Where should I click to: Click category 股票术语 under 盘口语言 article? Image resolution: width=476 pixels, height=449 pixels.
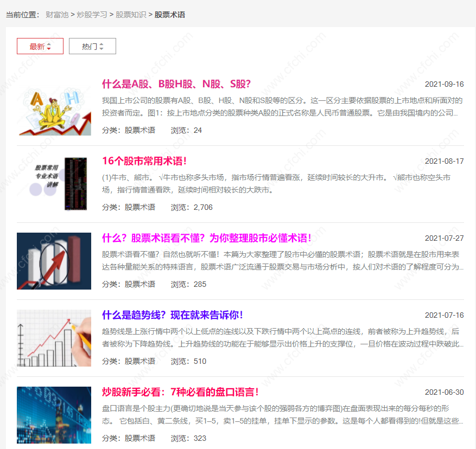[140, 439]
